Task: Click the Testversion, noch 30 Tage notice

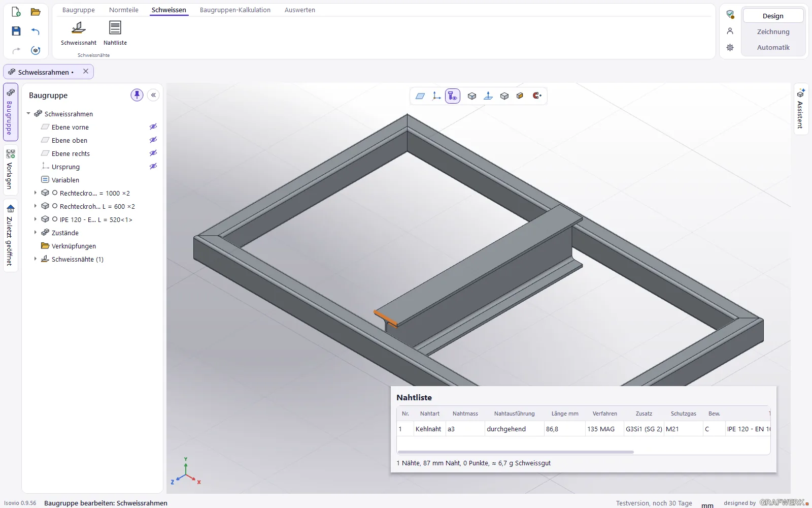Action: click(654, 503)
